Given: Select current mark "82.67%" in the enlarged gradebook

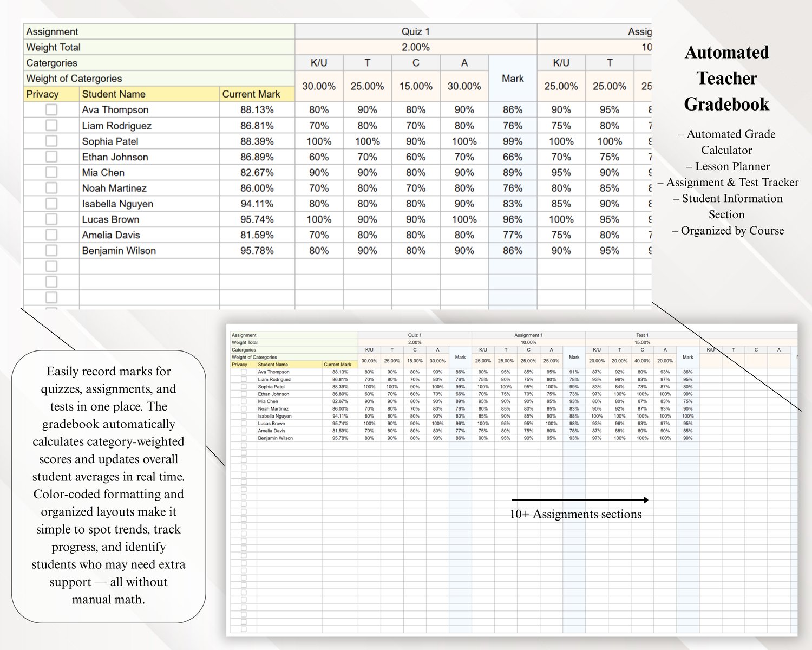Looking at the screenshot, I should [257, 173].
